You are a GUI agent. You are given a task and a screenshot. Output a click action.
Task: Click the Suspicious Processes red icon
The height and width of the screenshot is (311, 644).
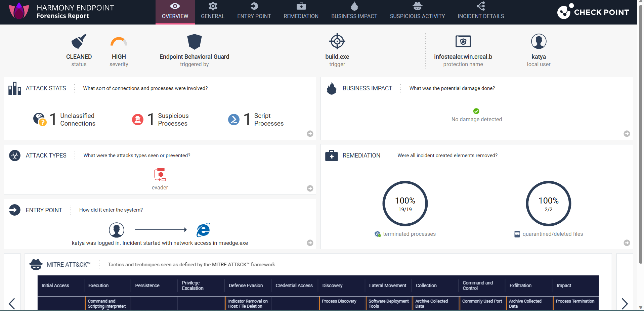pos(138,120)
